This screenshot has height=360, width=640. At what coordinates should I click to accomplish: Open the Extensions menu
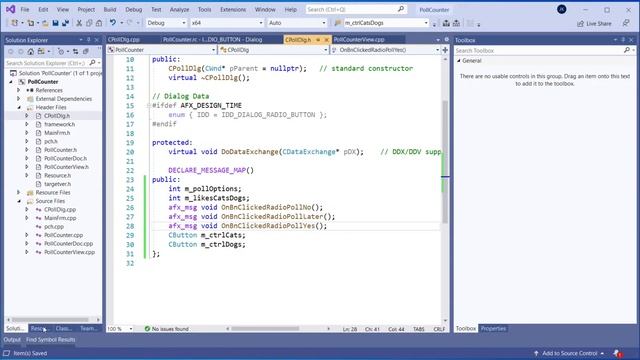click(x=233, y=9)
